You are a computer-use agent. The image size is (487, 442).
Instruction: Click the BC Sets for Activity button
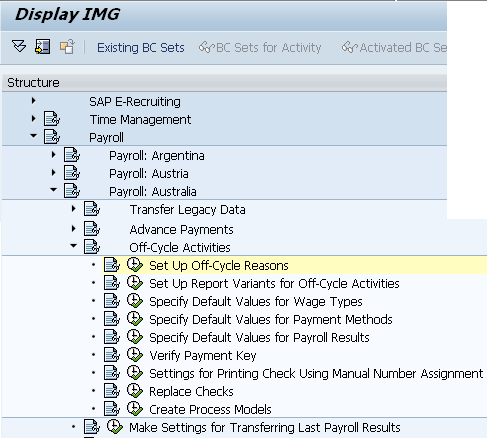coord(260,48)
